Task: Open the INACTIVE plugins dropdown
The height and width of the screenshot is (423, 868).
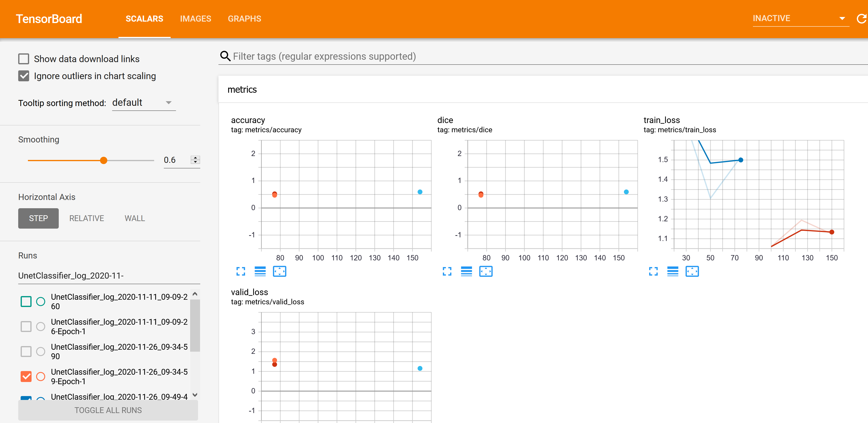Action: click(800, 18)
